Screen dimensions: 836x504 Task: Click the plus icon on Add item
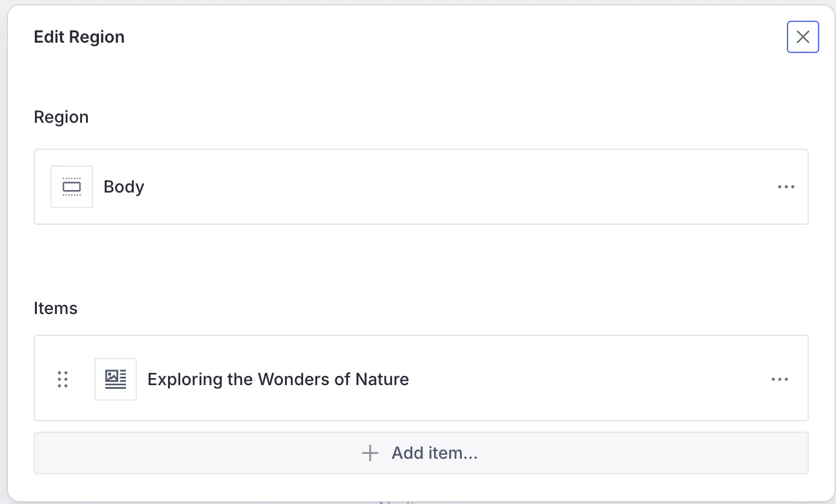370,453
